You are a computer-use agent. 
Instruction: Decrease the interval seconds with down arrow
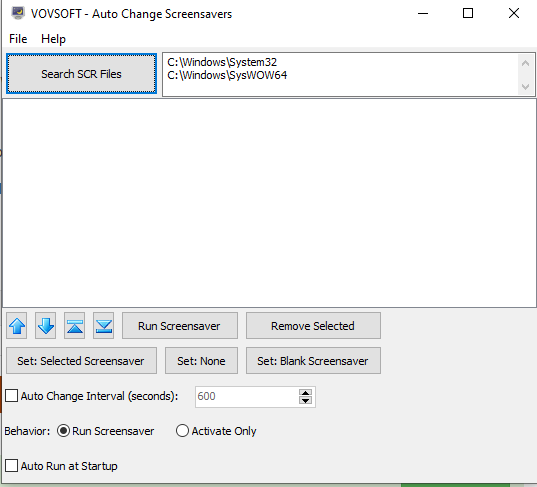305,400
